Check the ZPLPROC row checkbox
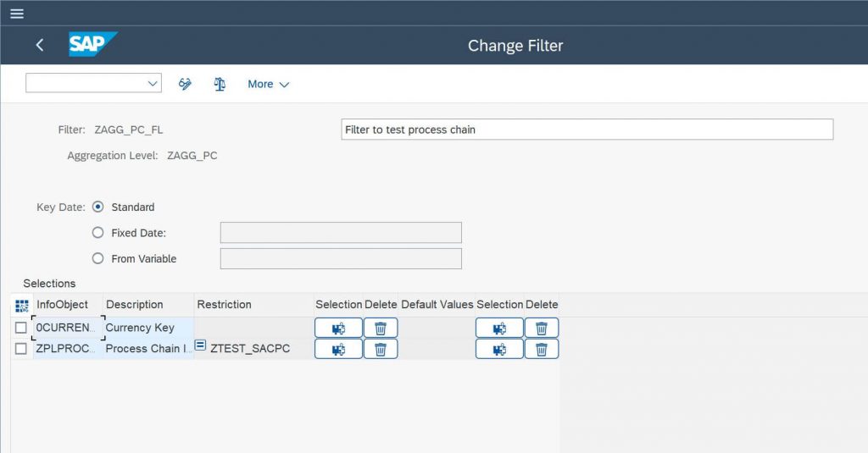868x453 pixels. 21,349
